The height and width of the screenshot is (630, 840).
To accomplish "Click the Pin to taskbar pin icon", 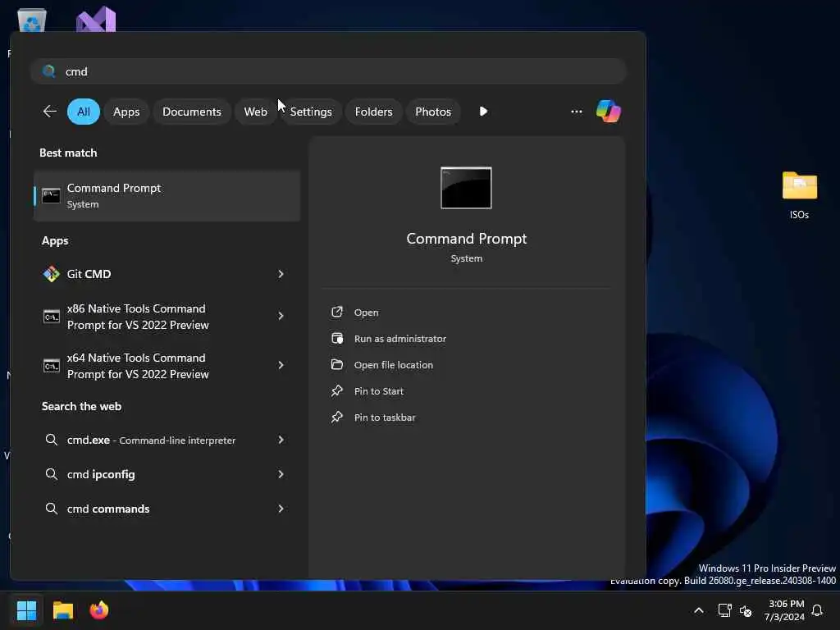I will [337, 418].
